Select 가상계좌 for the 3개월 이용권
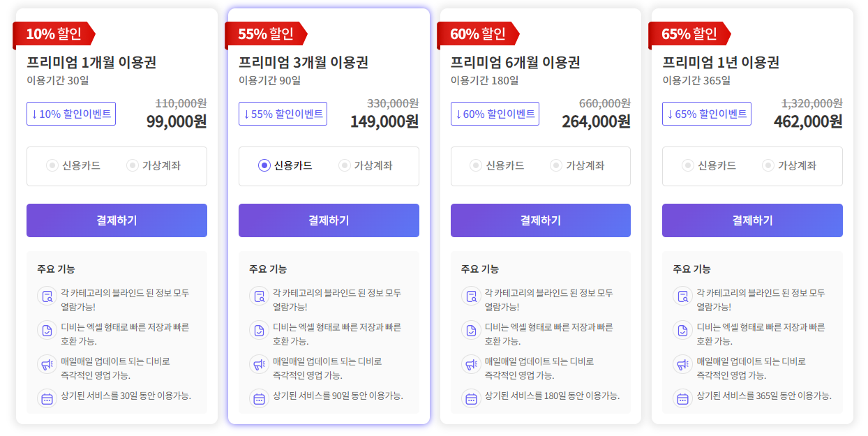The width and height of the screenshot is (868, 436). click(x=344, y=165)
